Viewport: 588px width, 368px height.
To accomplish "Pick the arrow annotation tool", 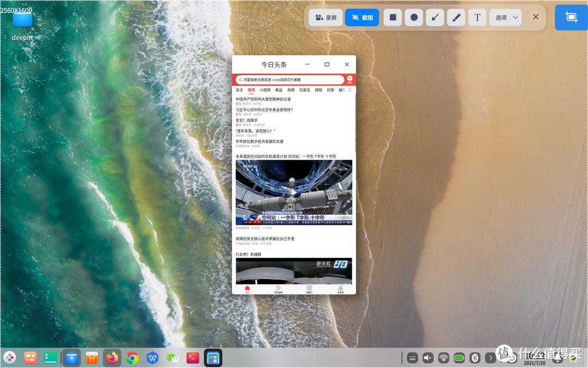I will 434,17.
